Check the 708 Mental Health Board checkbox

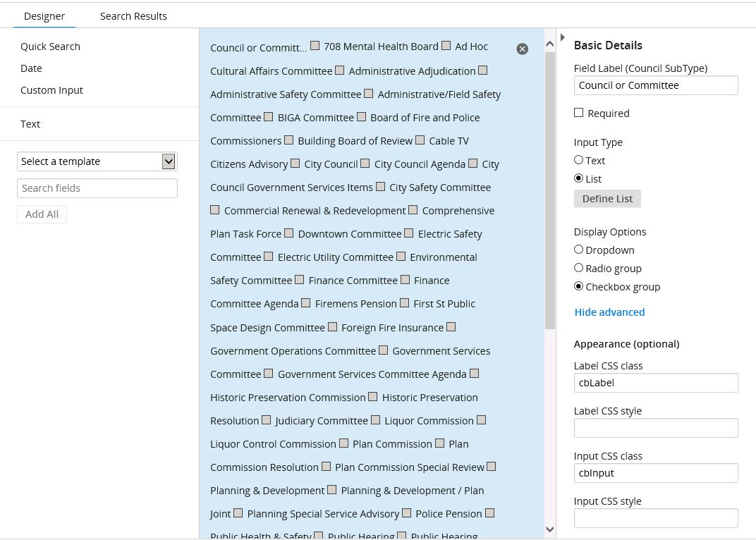tap(315, 45)
